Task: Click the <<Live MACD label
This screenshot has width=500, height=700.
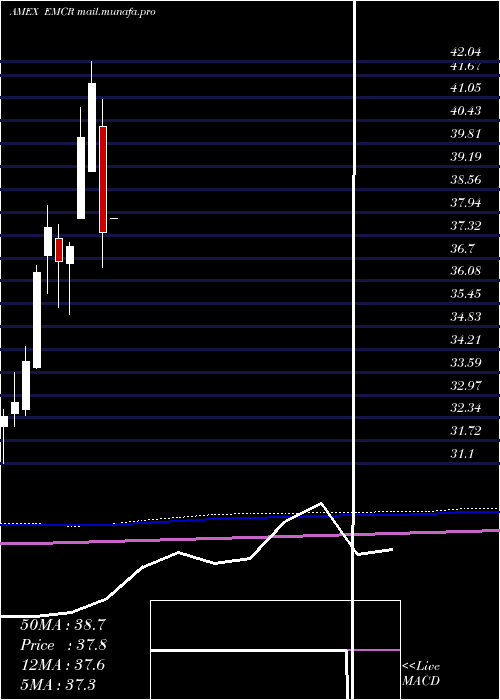Action: tap(421, 673)
